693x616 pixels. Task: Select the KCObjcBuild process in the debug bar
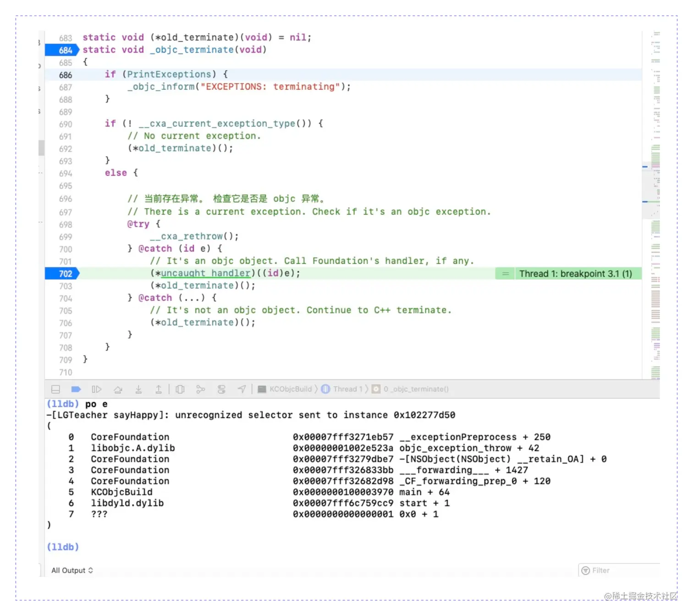tap(285, 389)
